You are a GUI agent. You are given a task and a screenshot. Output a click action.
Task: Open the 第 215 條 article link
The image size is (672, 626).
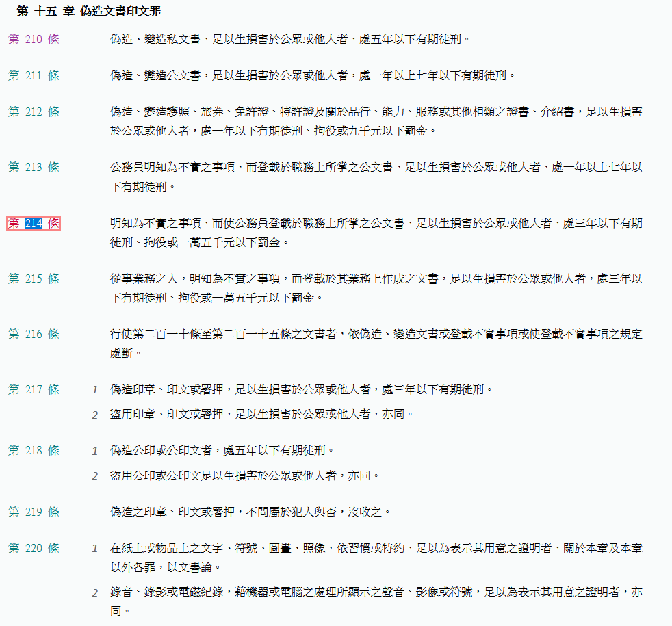[34, 278]
